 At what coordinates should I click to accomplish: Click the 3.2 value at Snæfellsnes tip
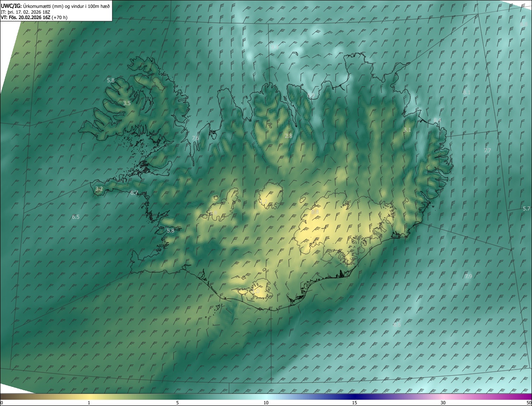coord(99,188)
